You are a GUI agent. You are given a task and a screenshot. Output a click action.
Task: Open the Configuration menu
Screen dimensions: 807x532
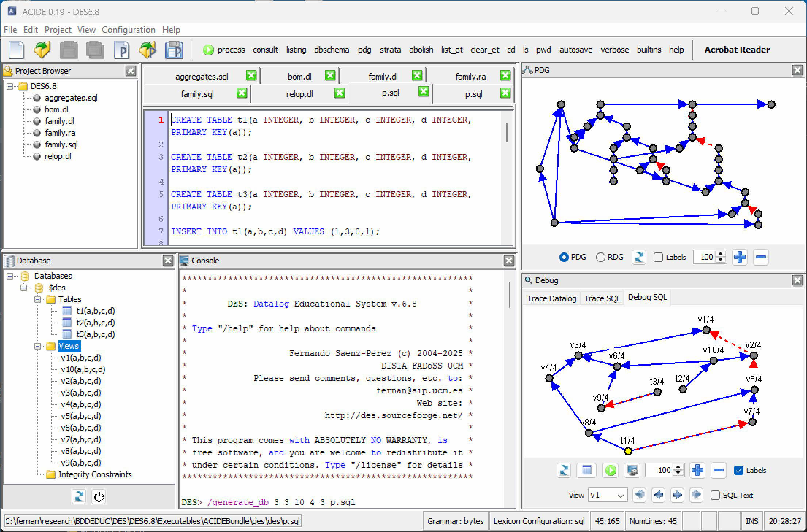pos(129,30)
